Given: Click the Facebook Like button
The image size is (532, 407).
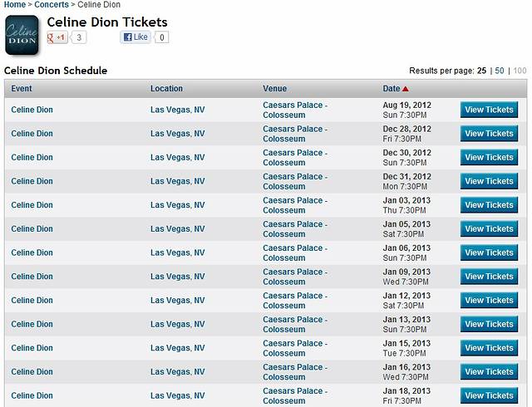Looking at the screenshot, I should (135, 37).
